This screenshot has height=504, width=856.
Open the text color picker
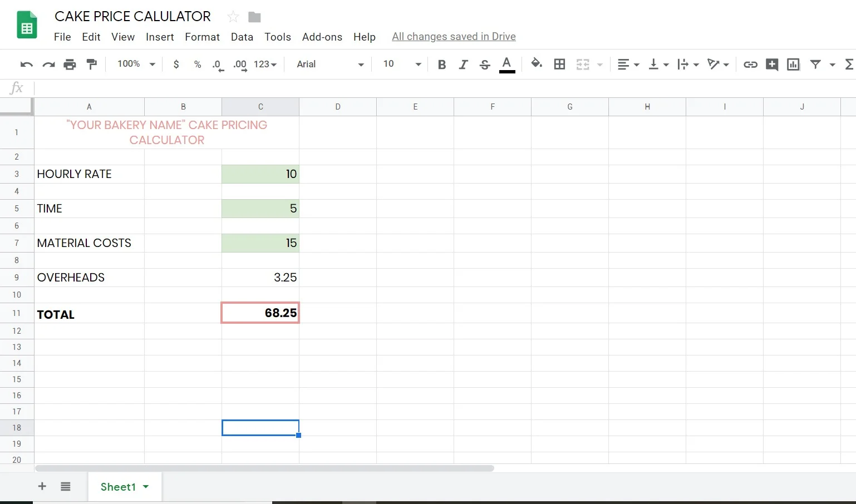pyautogui.click(x=506, y=64)
